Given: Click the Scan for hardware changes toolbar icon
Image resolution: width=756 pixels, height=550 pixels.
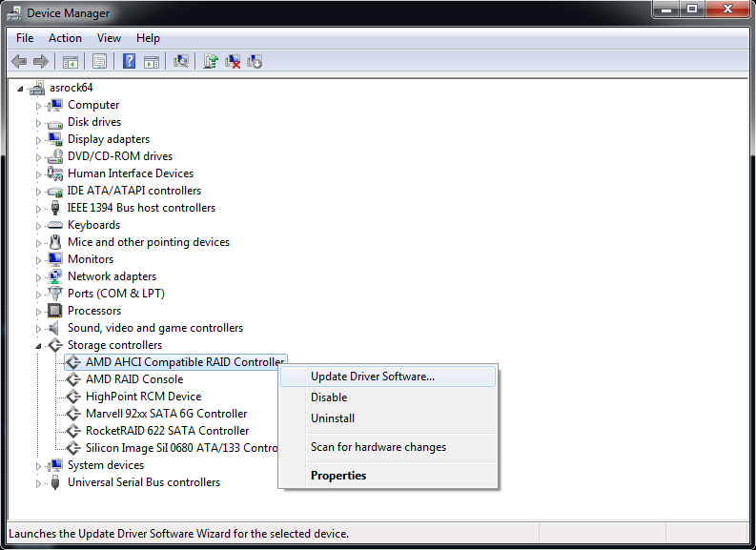Looking at the screenshot, I should [181, 61].
